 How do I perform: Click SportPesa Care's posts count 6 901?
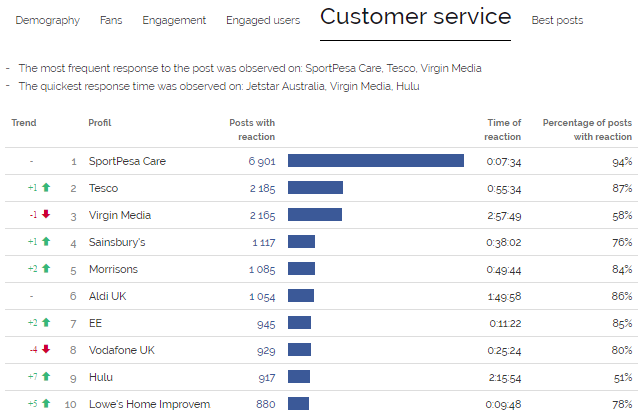(x=261, y=161)
